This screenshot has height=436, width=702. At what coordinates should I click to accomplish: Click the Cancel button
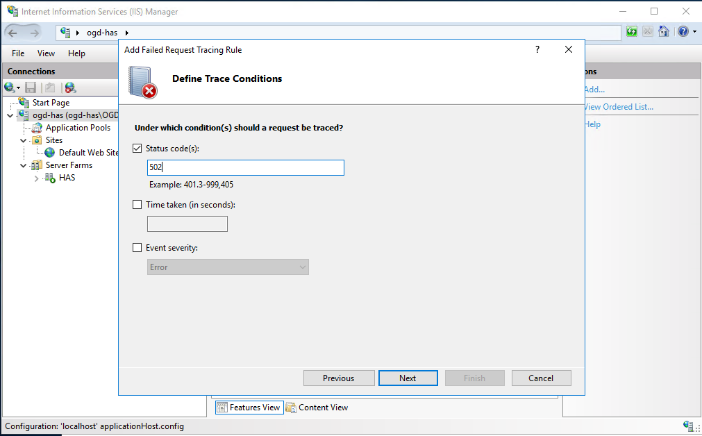pyautogui.click(x=541, y=378)
